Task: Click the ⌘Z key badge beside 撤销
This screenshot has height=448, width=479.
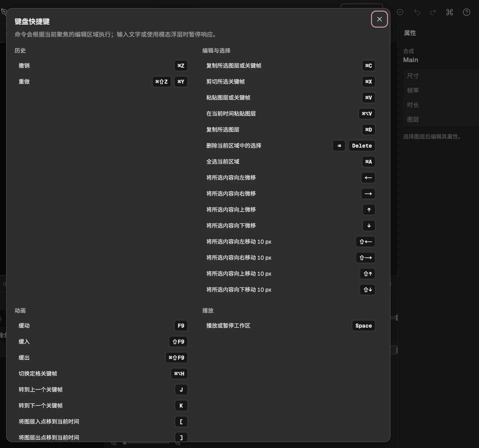Action: [x=181, y=66]
